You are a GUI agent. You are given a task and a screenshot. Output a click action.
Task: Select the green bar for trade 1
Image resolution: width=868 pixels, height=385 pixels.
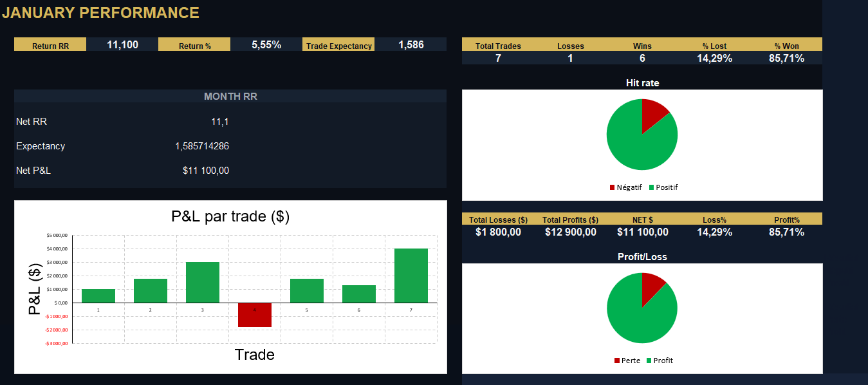[x=98, y=296]
